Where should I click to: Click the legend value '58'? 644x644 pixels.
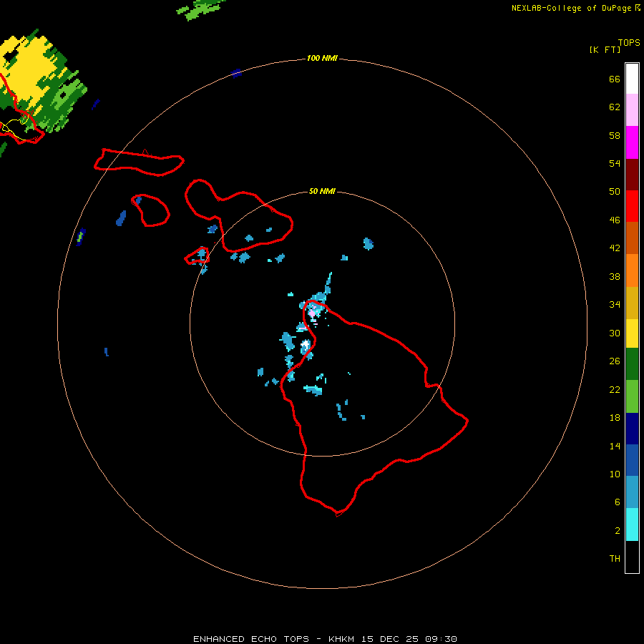[x=615, y=135]
